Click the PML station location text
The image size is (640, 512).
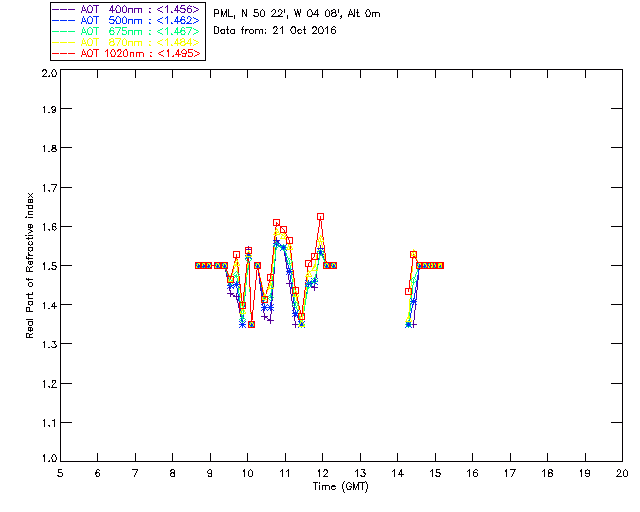(297, 14)
